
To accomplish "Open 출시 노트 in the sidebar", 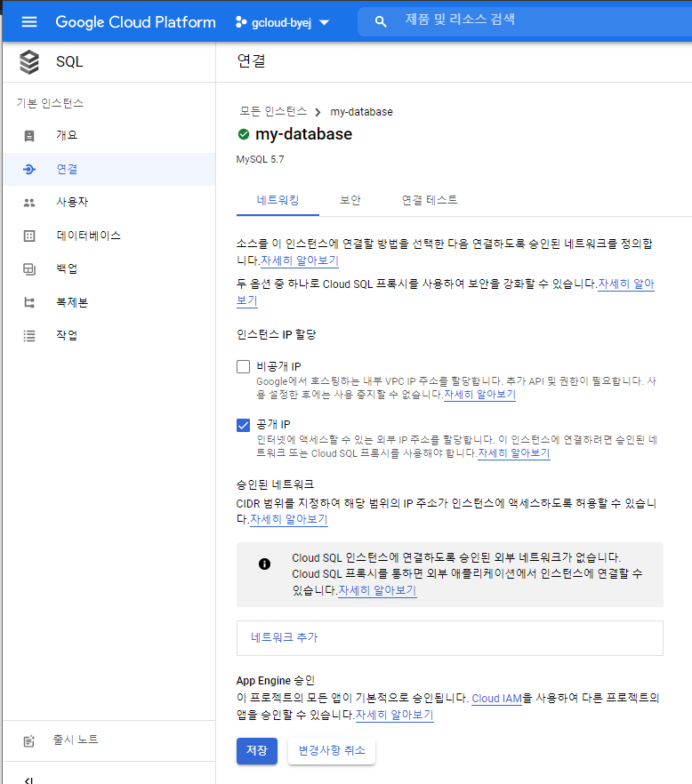I will (x=109, y=740).
